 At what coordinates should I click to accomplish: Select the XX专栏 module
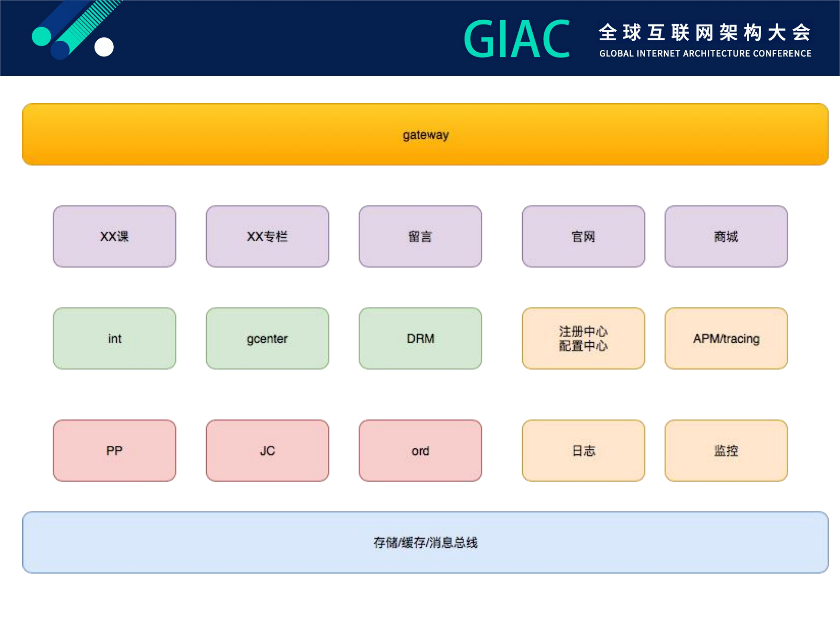point(267,236)
